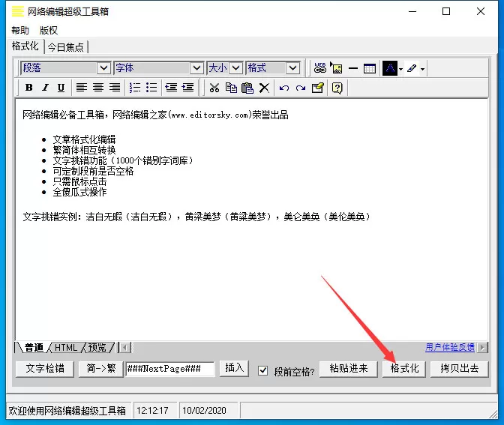
Task: Toggle bold formatting with the B icon
Action: tap(29, 88)
